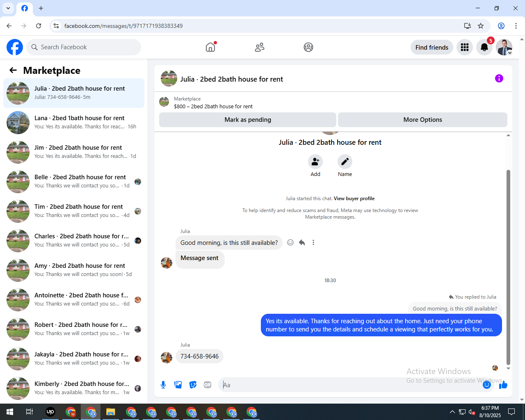The height and width of the screenshot is (420, 525).
Task: Open the Windows notification center
Action: [x=511, y=412]
